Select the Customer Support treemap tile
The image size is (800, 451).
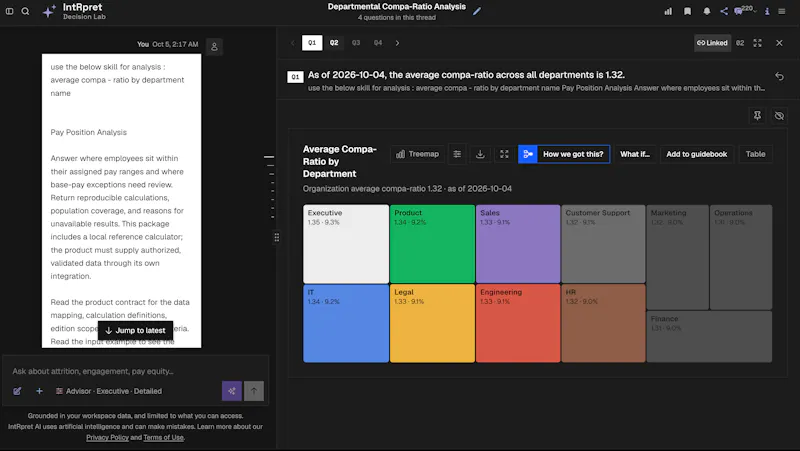coord(603,244)
